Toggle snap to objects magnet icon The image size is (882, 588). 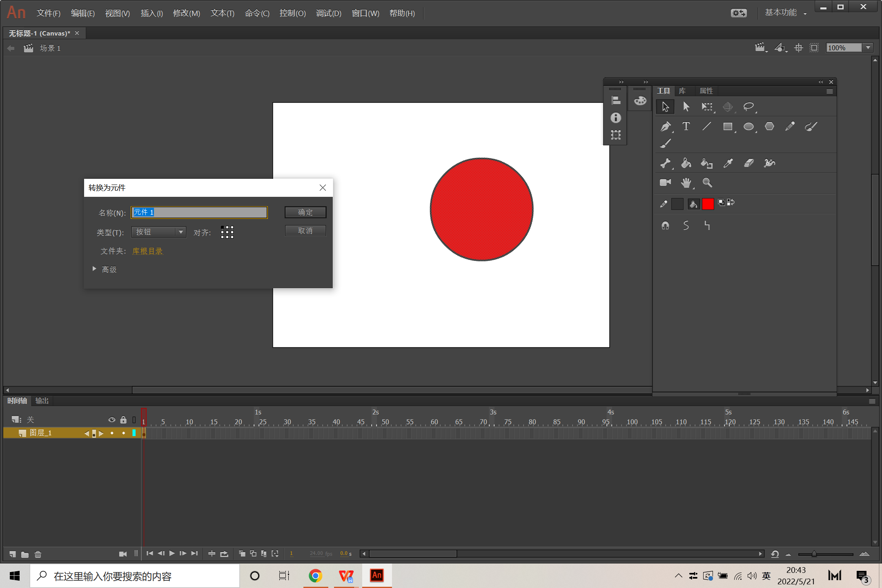click(x=665, y=225)
